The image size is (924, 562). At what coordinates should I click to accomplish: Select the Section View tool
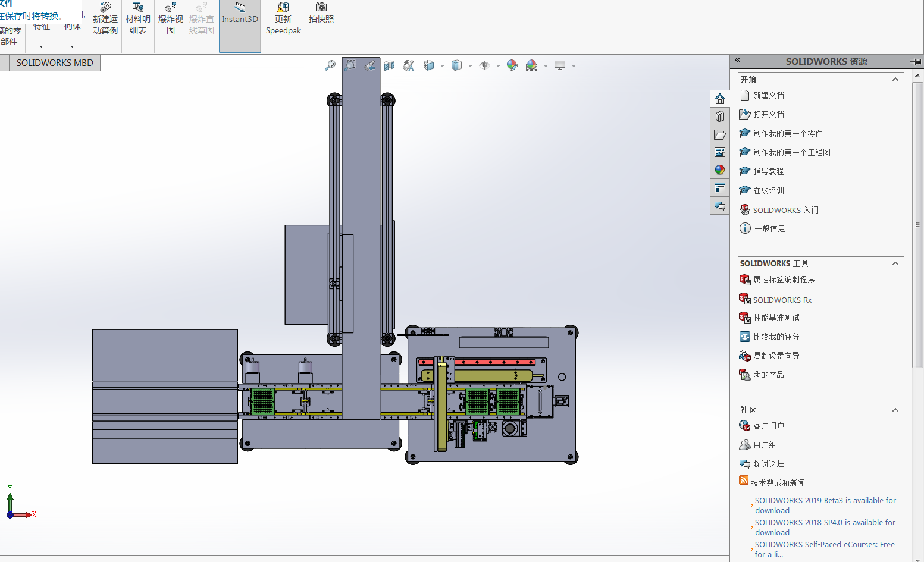point(389,65)
